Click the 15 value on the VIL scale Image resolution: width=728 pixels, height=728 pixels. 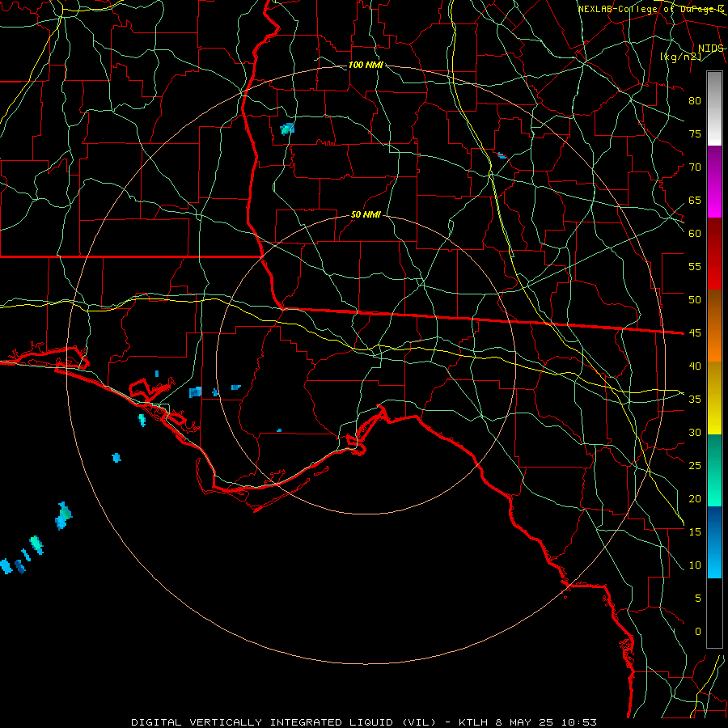pos(695,532)
